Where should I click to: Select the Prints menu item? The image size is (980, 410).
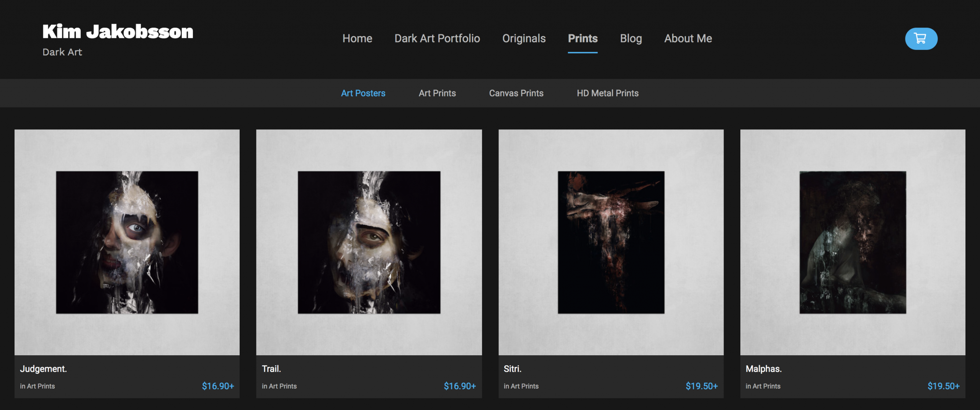coord(583,38)
